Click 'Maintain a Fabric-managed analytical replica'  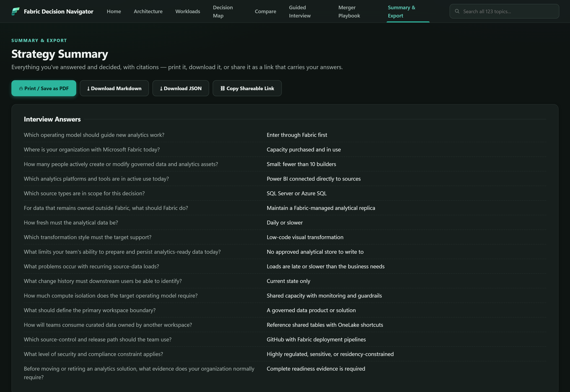pyautogui.click(x=321, y=208)
